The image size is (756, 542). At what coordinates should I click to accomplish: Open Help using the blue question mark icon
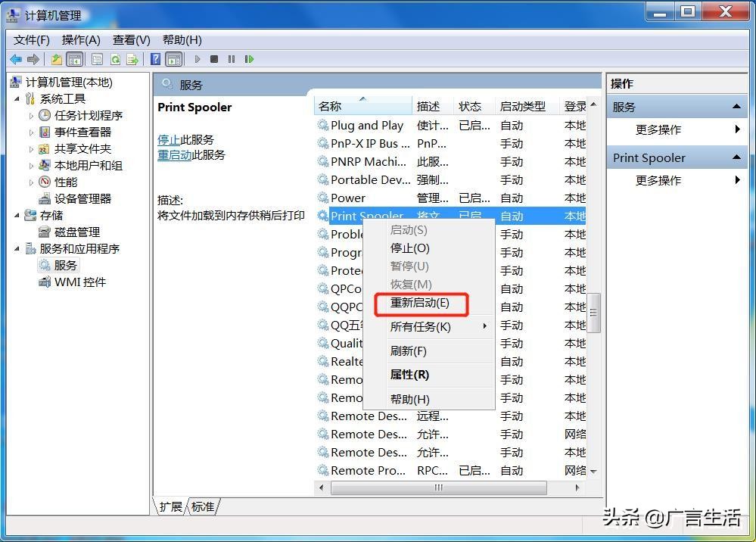pos(154,59)
